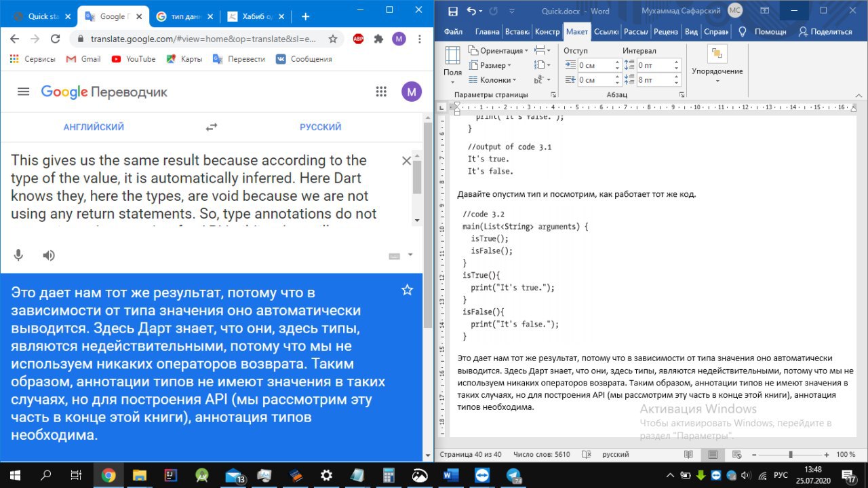Go back in Chrome
Viewport: 868px width, 488px height.
(14, 39)
